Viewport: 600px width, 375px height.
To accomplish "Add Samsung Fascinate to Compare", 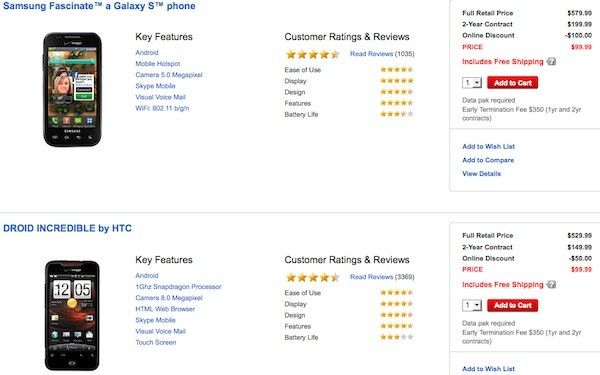I will (x=488, y=160).
